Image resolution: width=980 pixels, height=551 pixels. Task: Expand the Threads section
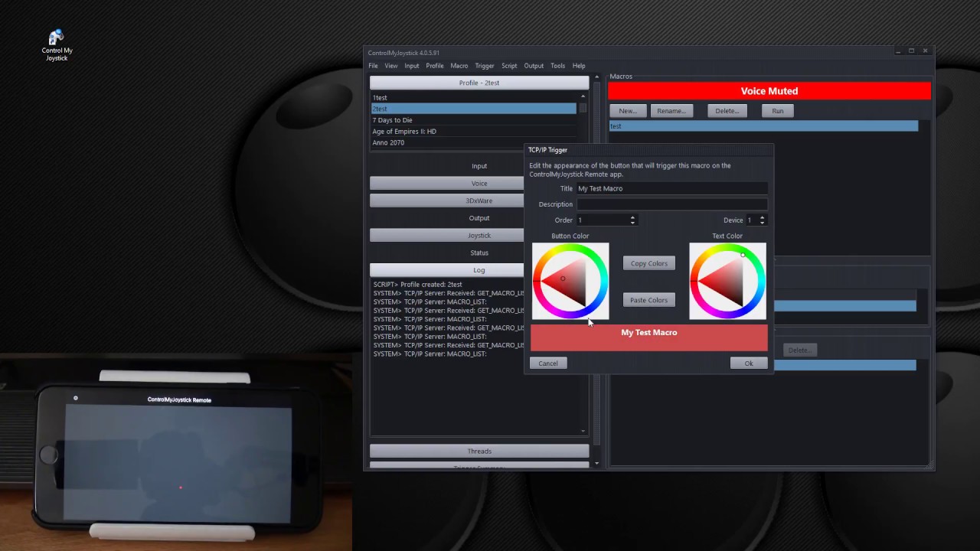tap(479, 452)
